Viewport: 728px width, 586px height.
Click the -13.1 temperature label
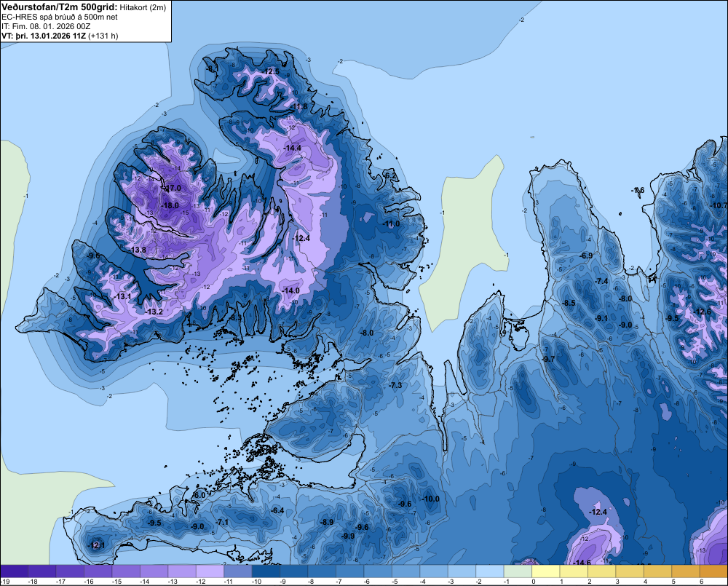coord(122,296)
